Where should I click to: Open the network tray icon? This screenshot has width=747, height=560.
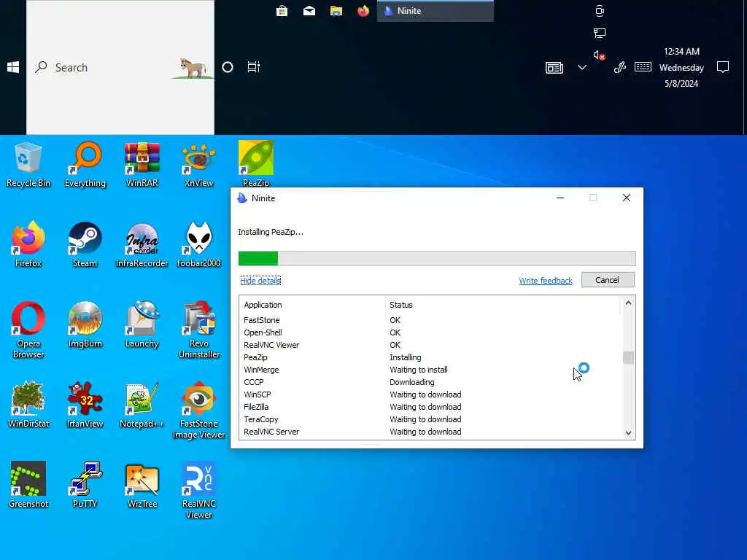pyautogui.click(x=600, y=33)
